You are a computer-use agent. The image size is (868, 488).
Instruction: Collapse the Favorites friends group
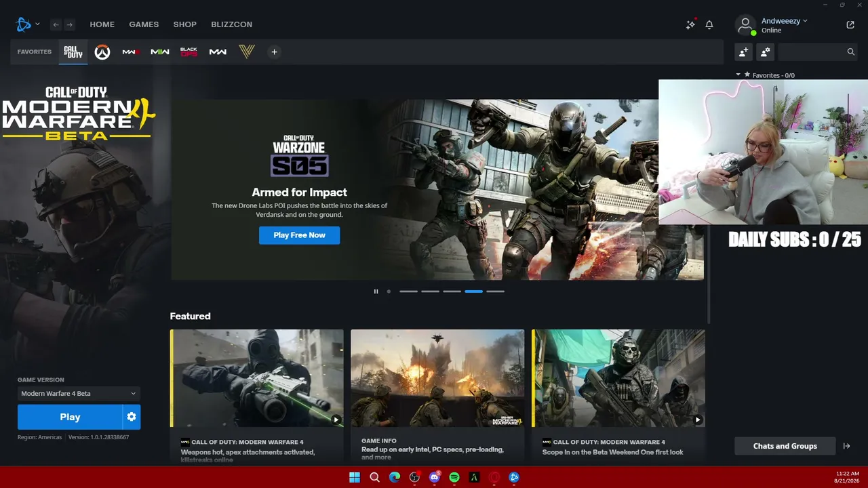738,75
